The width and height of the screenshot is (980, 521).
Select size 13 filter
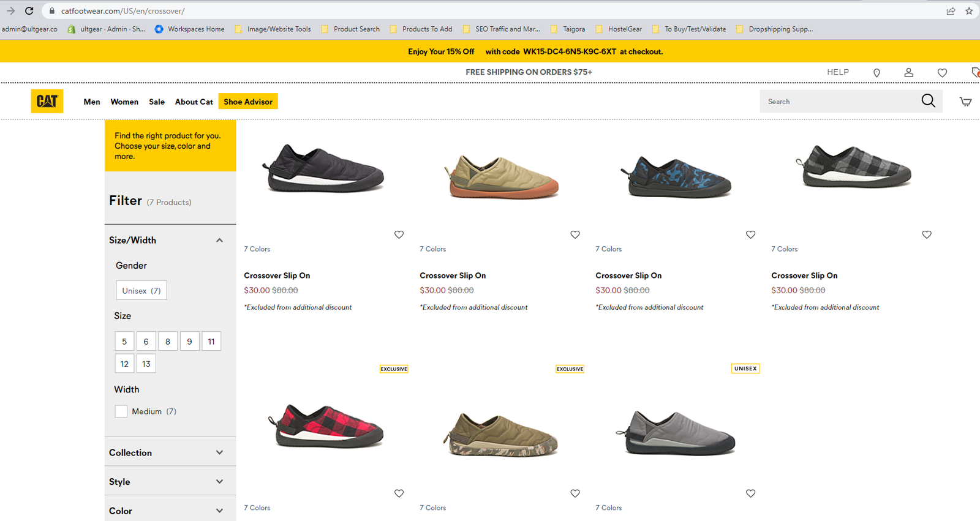pyautogui.click(x=146, y=364)
